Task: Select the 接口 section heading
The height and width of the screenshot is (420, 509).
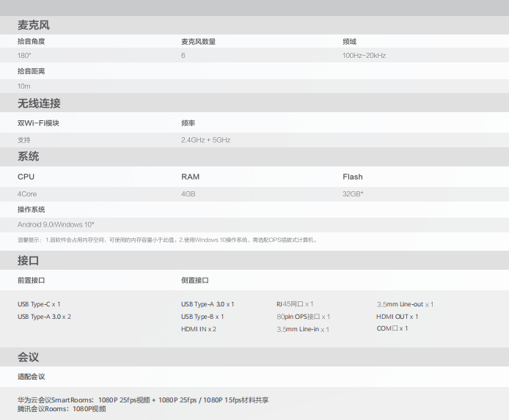Action: (x=29, y=260)
